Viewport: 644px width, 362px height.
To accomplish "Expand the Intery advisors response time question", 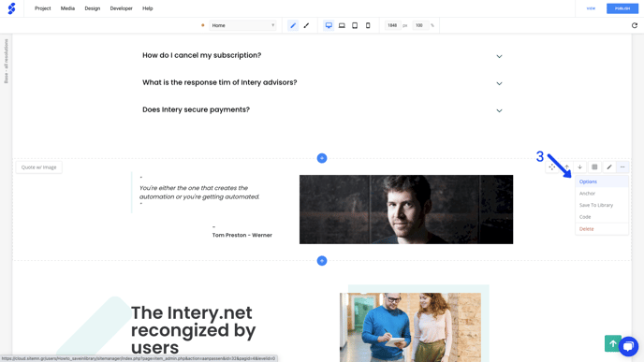I will pos(322,82).
